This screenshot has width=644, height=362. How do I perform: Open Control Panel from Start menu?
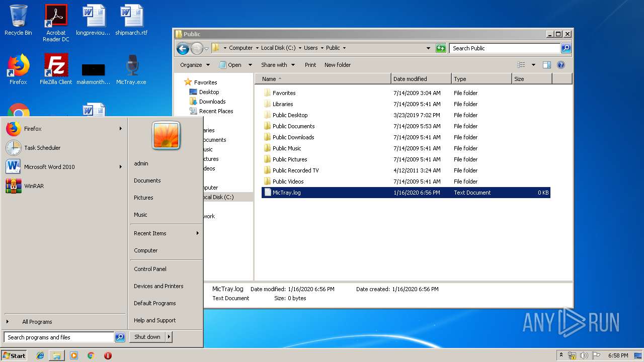[150, 269]
